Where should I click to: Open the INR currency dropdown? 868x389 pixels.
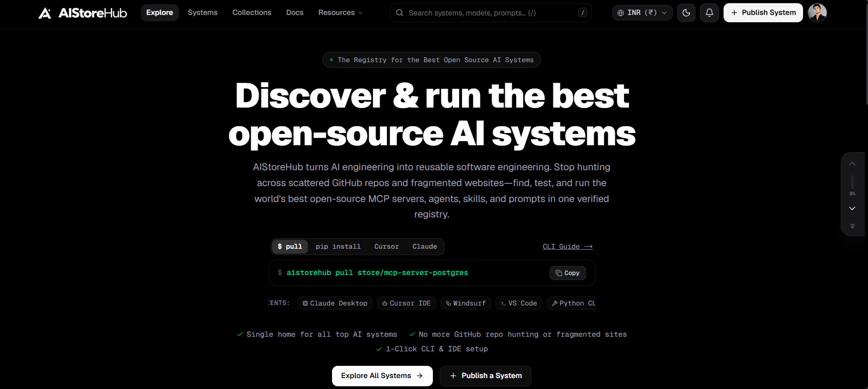click(642, 13)
